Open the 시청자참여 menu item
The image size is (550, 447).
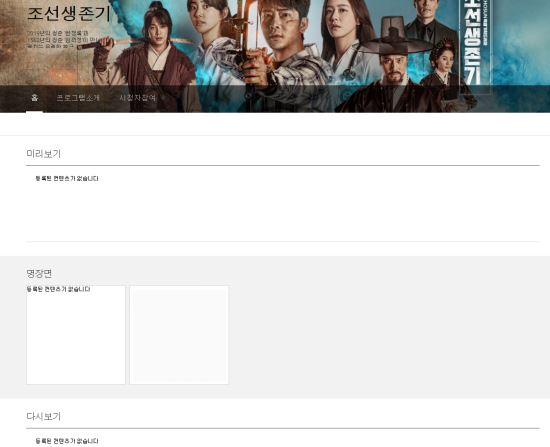(138, 98)
